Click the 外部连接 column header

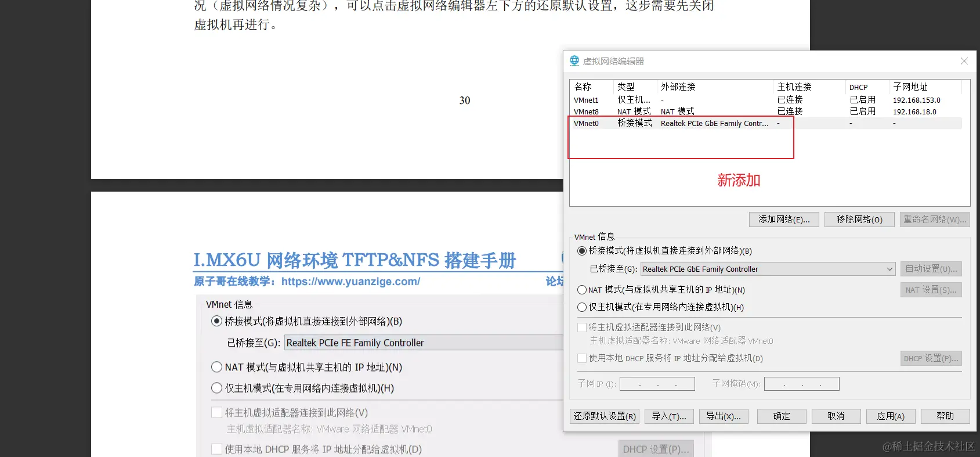pyautogui.click(x=715, y=87)
